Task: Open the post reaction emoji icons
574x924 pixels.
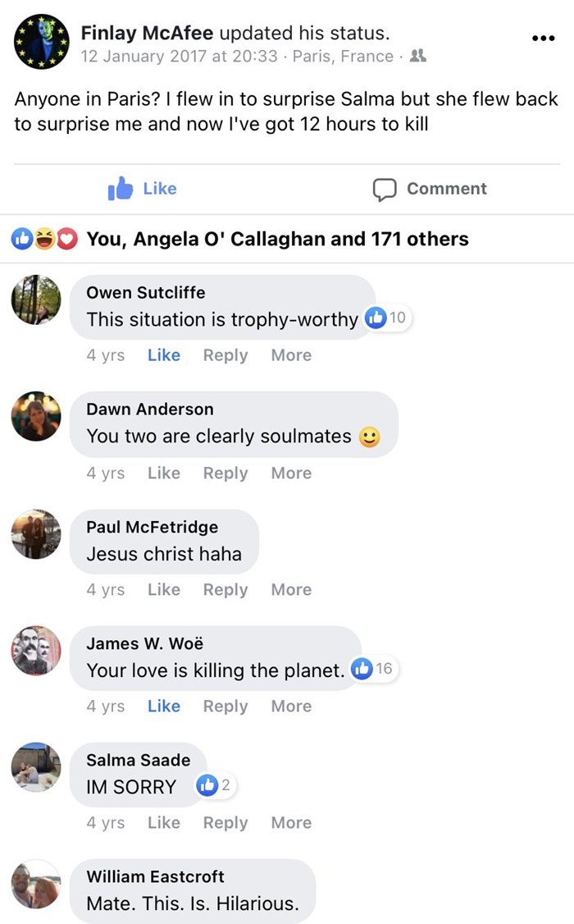Action: (x=44, y=240)
